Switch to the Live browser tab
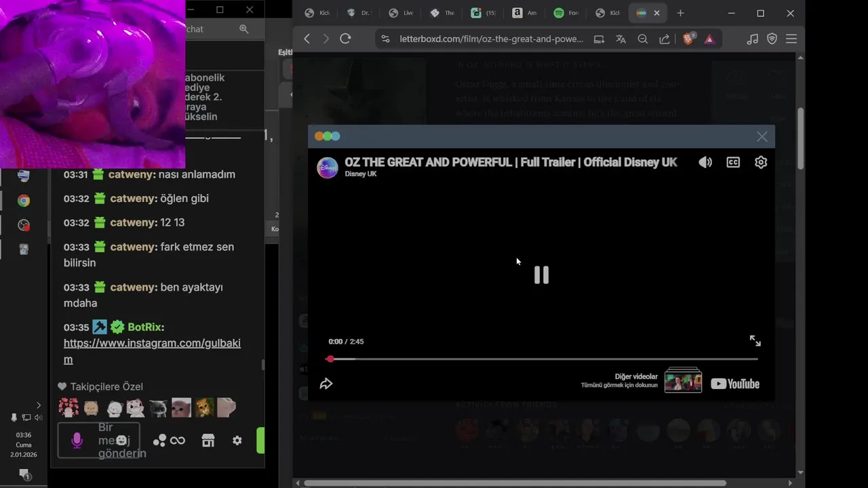The width and height of the screenshot is (868, 488). [x=401, y=13]
